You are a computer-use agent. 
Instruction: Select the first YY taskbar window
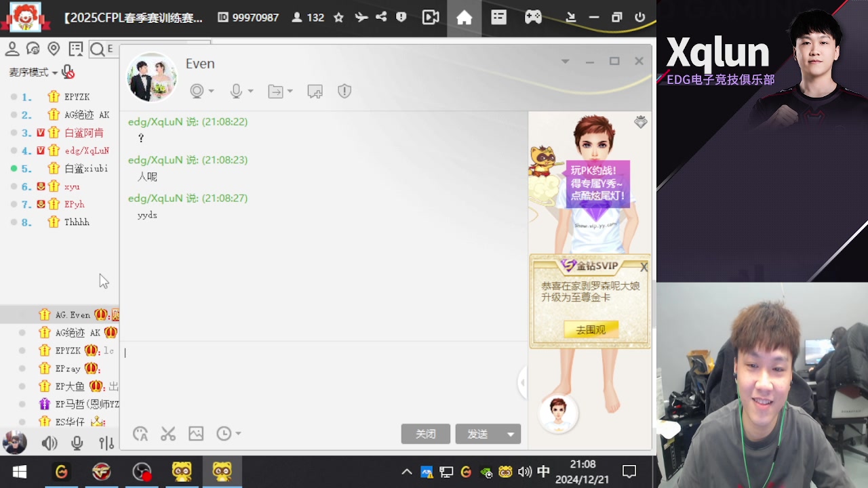182,471
